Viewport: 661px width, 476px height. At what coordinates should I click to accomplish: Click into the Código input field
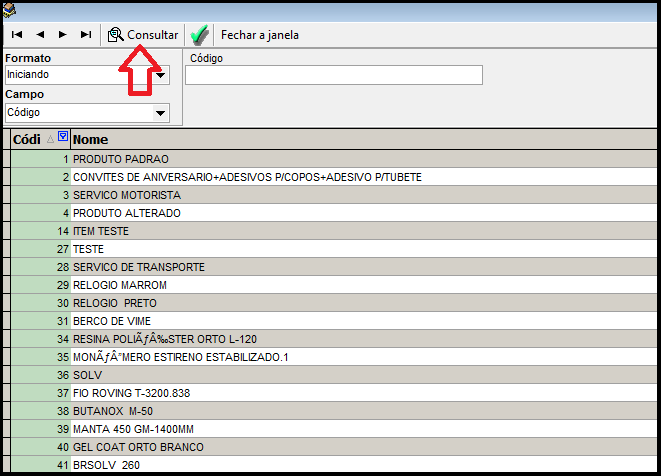pos(333,75)
